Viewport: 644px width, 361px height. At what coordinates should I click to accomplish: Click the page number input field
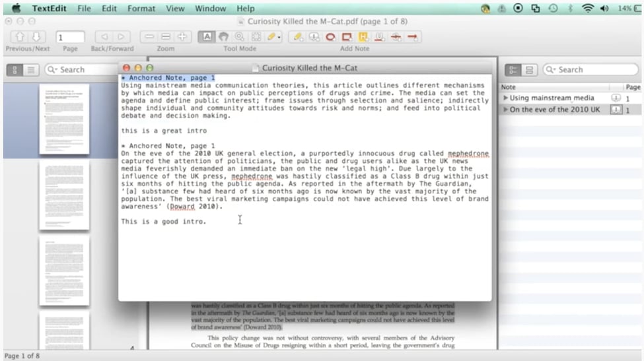[70, 37]
